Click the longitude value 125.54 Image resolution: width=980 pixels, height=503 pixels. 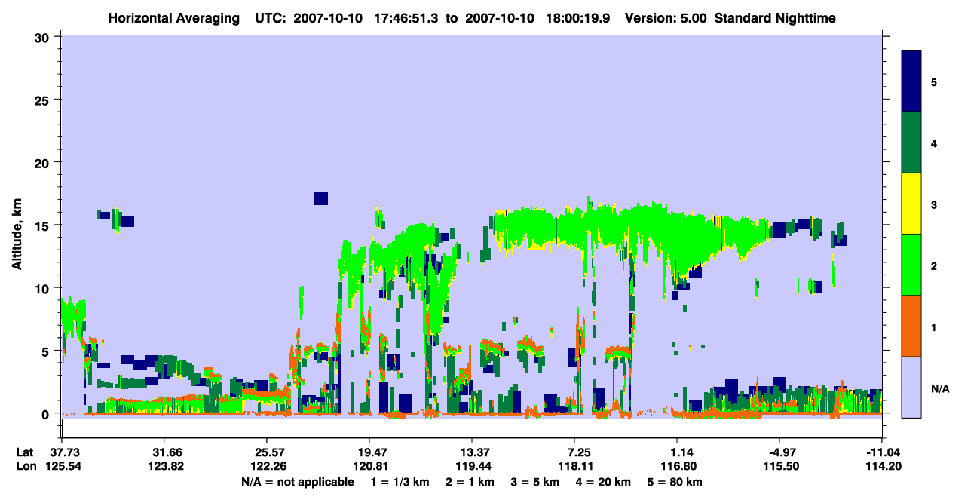[62, 466]
